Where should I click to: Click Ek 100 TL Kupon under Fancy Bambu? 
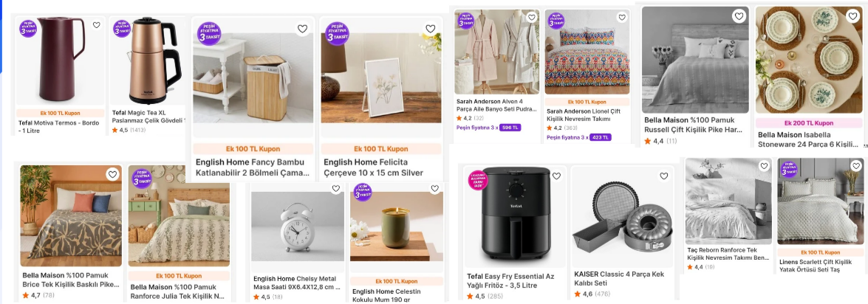[x=253, y=149]
